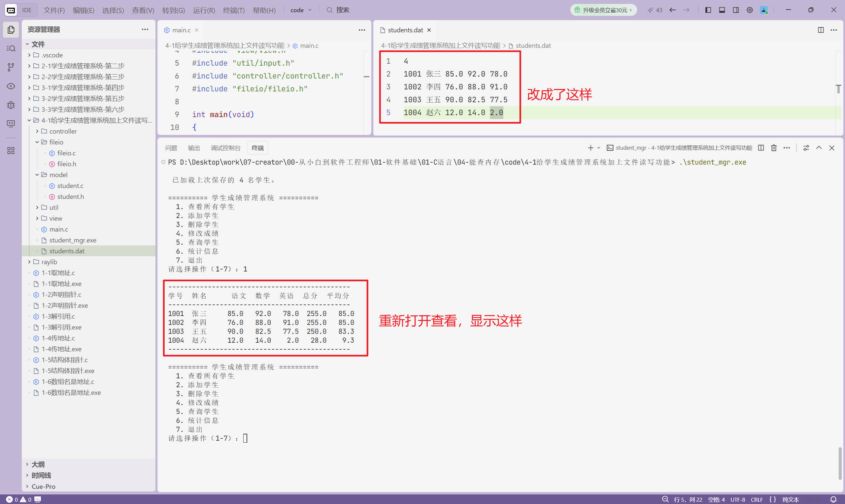845x504 pixels.
Task: Split the terminal panel
Action: [x=761, y=148]
